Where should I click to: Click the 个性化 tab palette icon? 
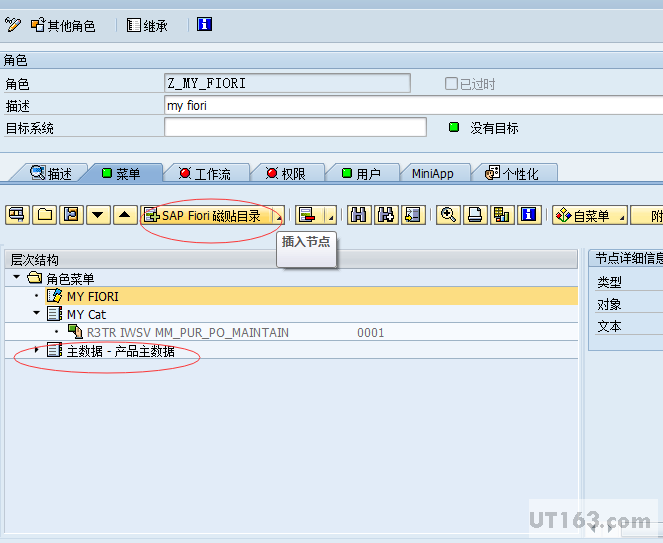(x=493, y=173)
